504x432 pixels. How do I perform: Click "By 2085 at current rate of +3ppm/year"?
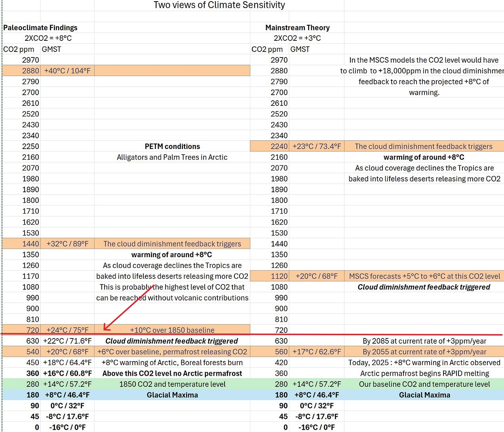424,341
